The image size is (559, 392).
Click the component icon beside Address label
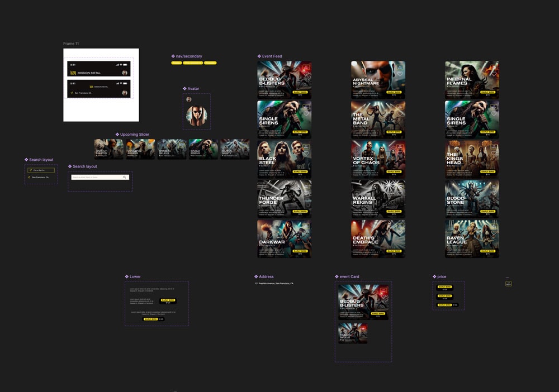coord(256,276)
